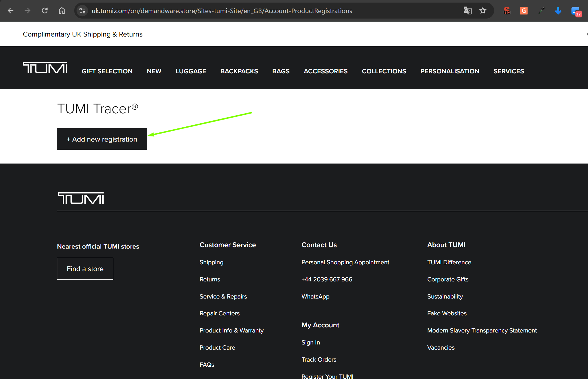Click the orange G extension icon
This screenshot has width=588, height=379.
pos(524,11)
